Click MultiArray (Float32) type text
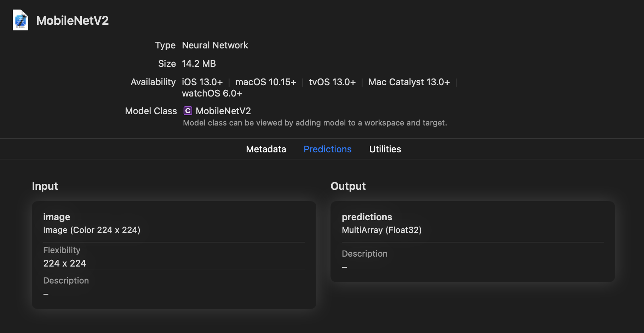The image size is (644, 333). pyautogui.click(x=382, y=230)
